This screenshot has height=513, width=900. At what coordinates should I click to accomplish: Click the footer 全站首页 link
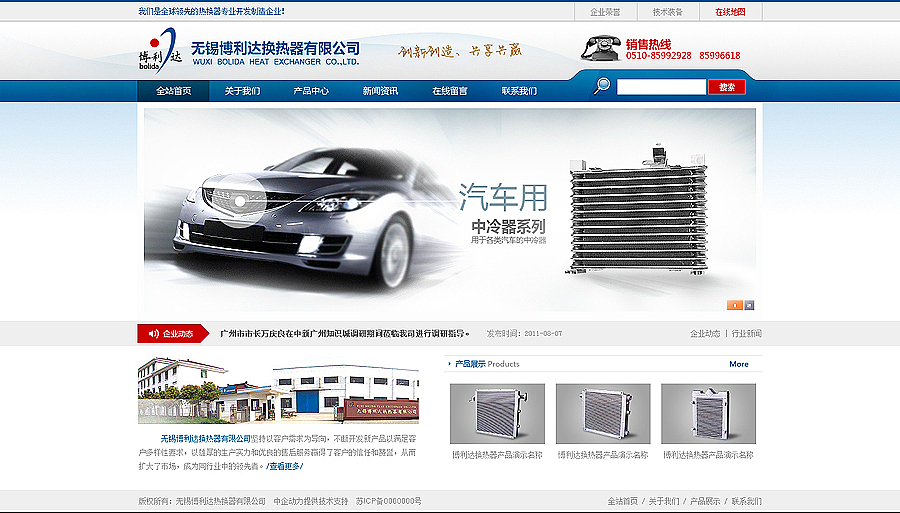[623, 502]
